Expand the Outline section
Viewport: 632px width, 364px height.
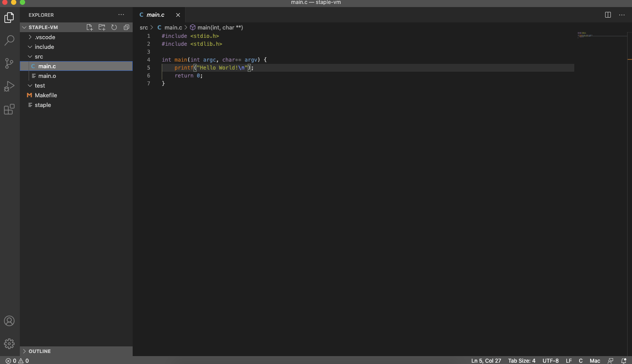76,351
